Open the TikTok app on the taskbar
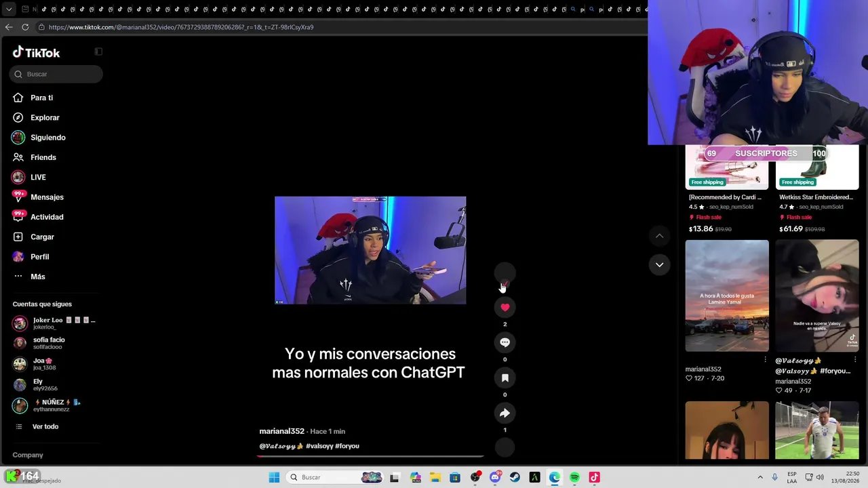Viewport: 868px width, 488px height. point(595,477)
